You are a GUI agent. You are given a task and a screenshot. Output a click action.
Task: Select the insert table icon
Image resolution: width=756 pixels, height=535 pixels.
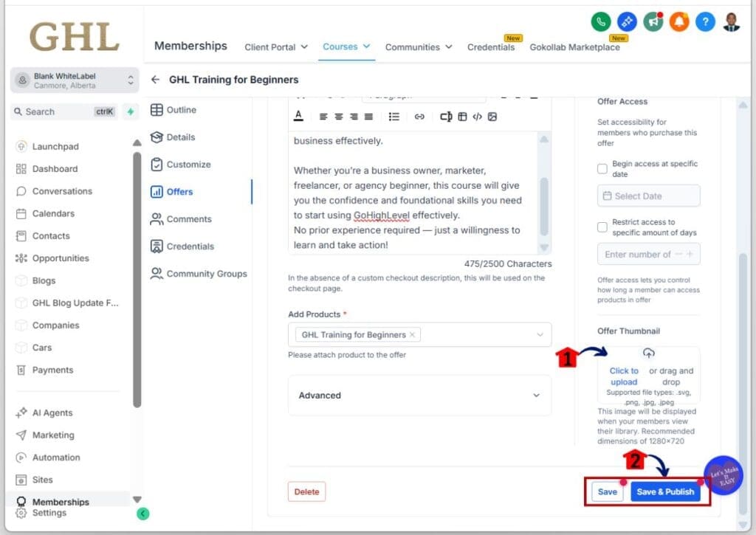pyautogui.click(x=461, y=116)
